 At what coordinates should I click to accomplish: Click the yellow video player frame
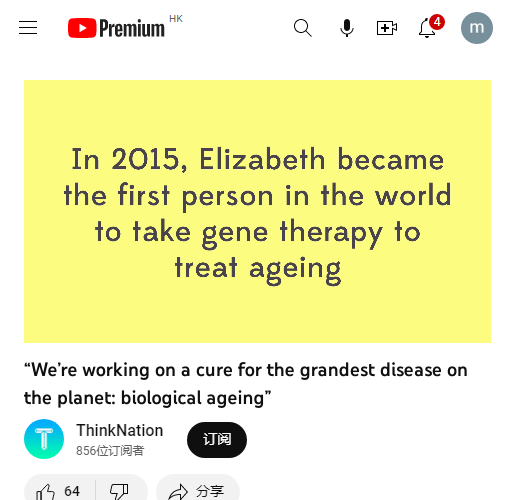coord(257,211)
